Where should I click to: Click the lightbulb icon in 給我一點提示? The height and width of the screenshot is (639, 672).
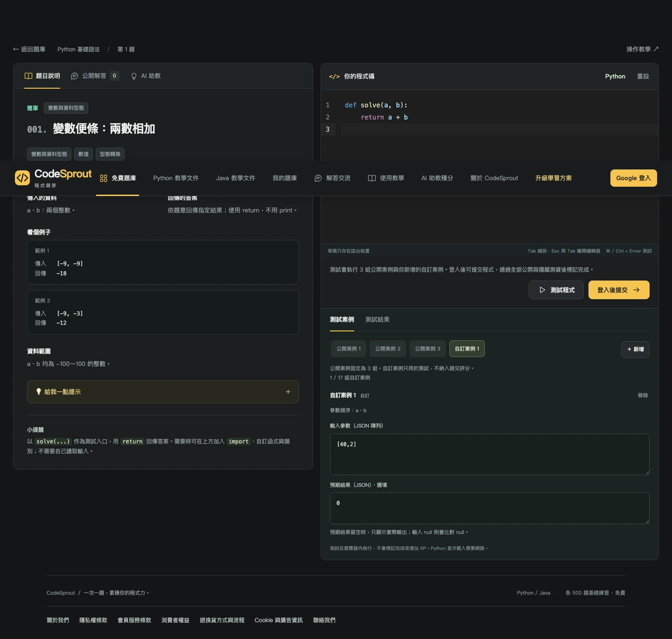[39, 392]
